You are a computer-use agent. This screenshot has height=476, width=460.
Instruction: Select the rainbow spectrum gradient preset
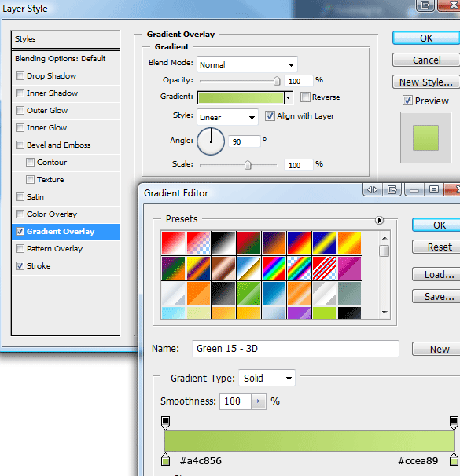tap(274, 268)
